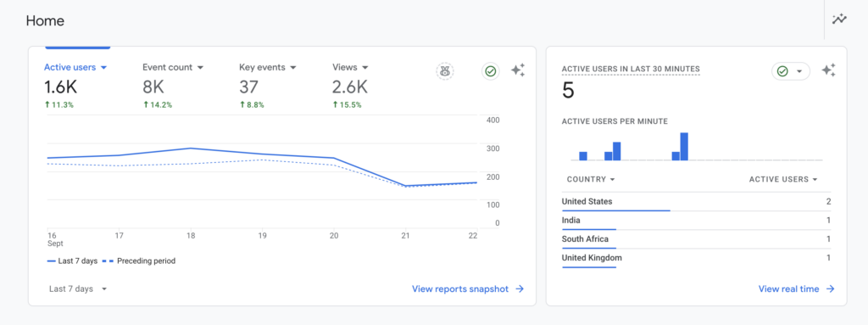This screenshot has height=325, width=868.
Task: Open the Key events metric dropdown
Action: (268, 67)
